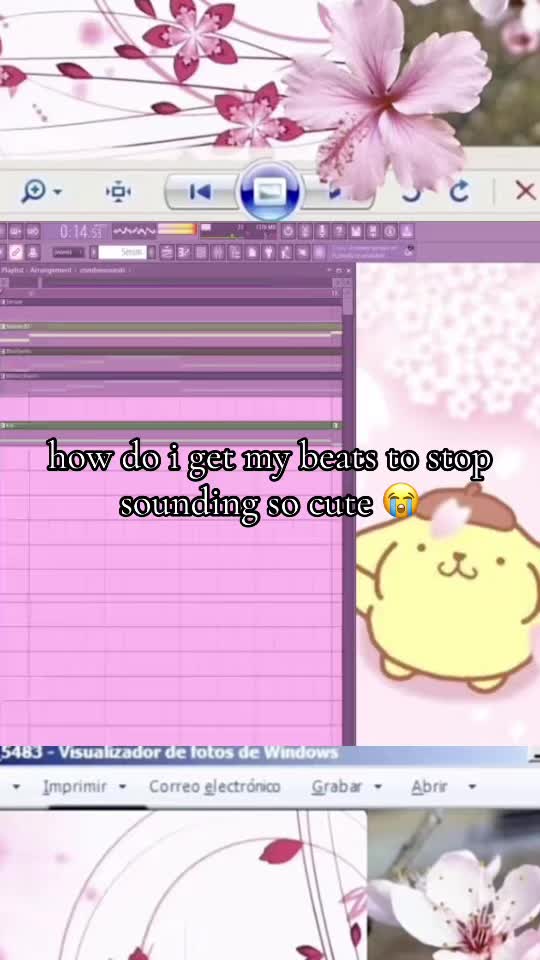Go to the previous photo
Screen dimensions: 540x960
coord(200,192)
